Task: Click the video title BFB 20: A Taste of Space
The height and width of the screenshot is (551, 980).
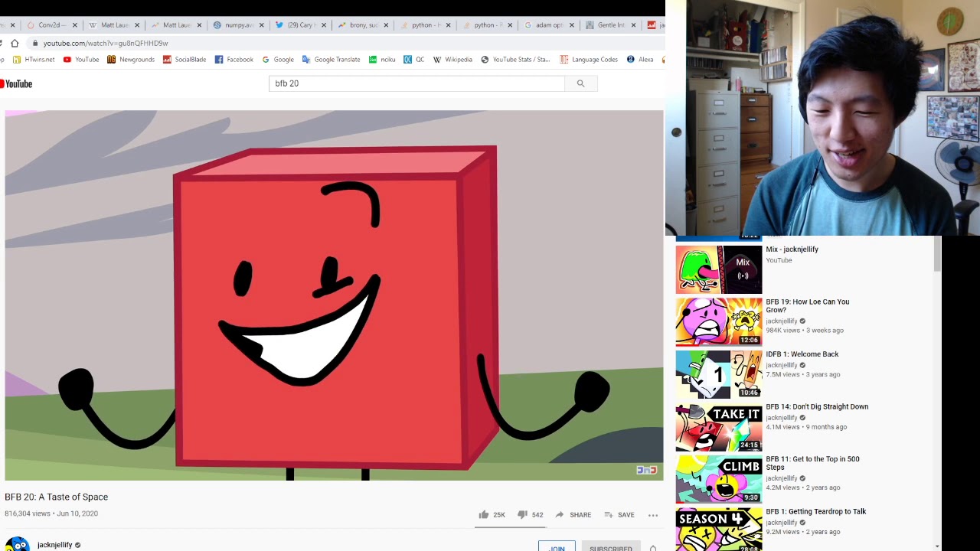Action: 56,497
